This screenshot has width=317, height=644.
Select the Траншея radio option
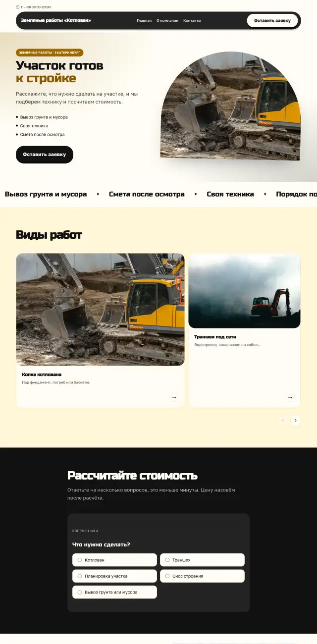202,560
